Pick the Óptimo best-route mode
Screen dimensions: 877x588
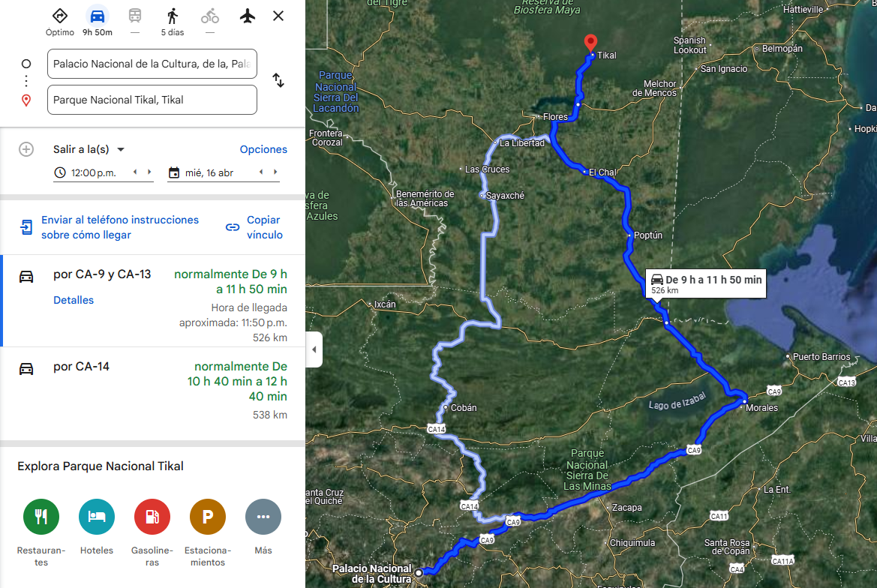tap(60, 16)
